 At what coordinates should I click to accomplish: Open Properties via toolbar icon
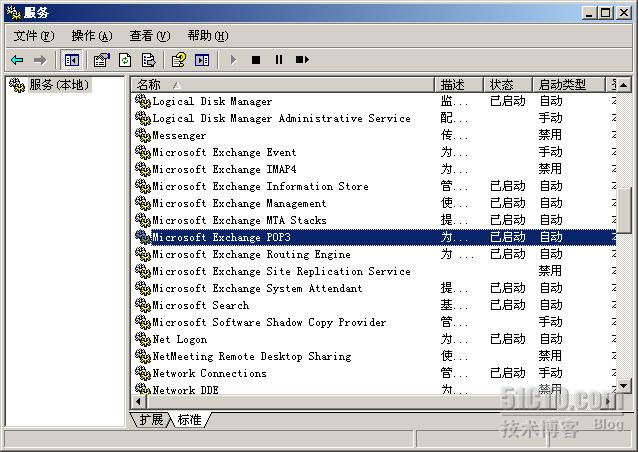tap(102, 60)
